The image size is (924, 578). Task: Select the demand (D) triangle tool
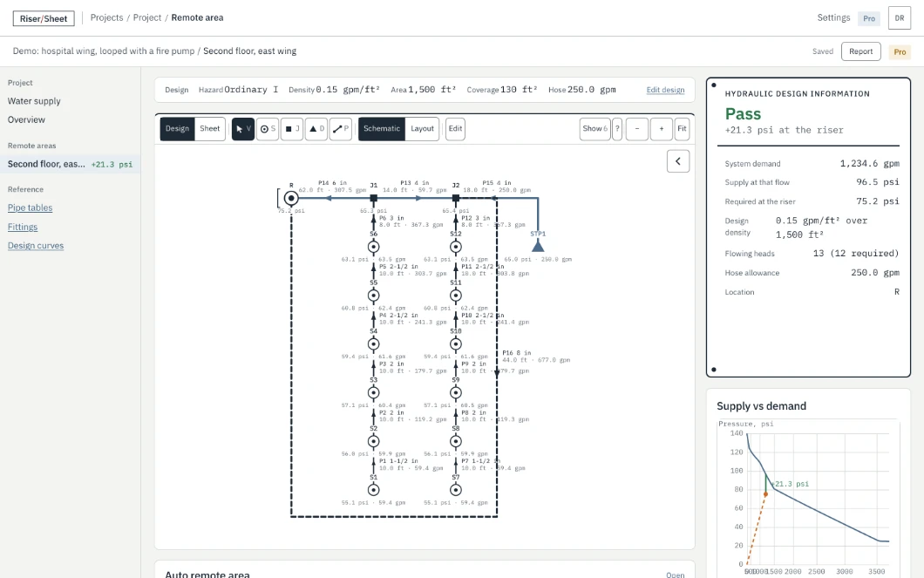click(x=316, y=128)
